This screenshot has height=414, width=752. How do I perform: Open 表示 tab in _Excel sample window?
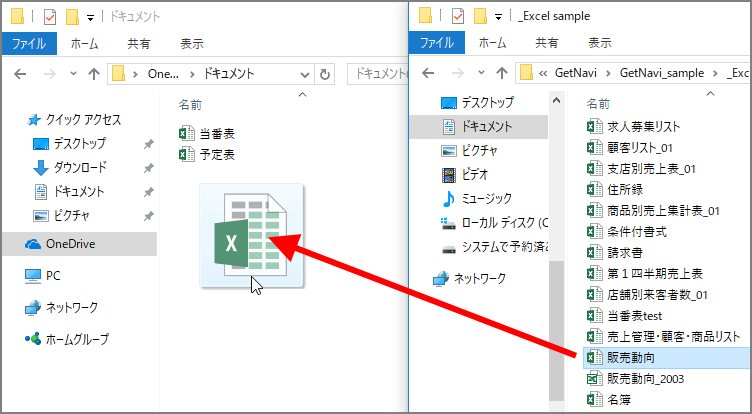coord(600,43)
